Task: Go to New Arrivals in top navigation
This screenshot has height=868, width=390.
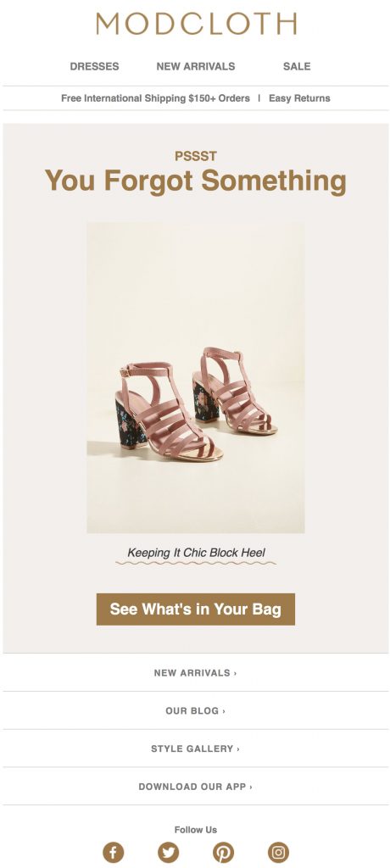Action: [x=196, y=66]
